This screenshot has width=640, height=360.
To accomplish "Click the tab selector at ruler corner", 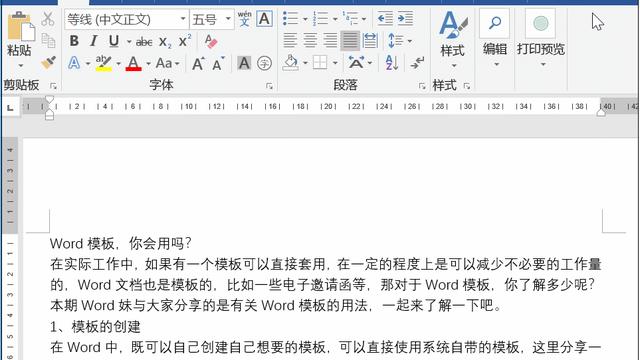I will (10, 107).
